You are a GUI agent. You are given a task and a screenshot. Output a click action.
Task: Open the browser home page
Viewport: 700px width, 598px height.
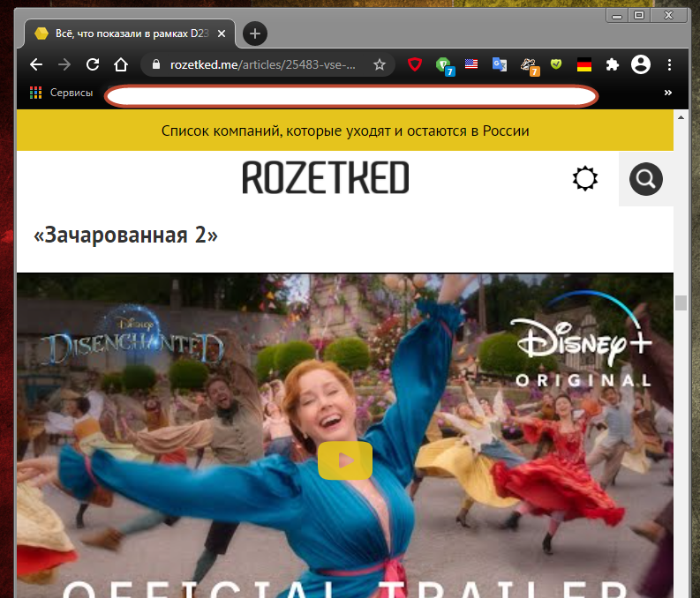pyautogui.click(x=121, y=65)
